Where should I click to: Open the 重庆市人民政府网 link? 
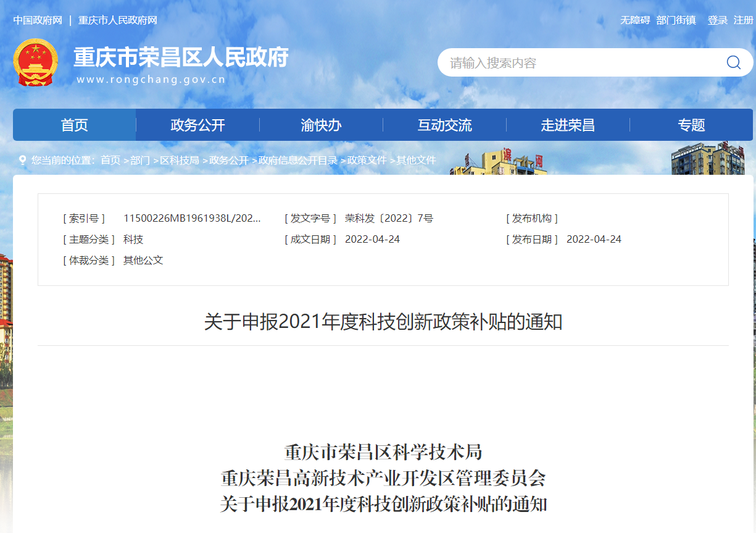coord(118,20)
